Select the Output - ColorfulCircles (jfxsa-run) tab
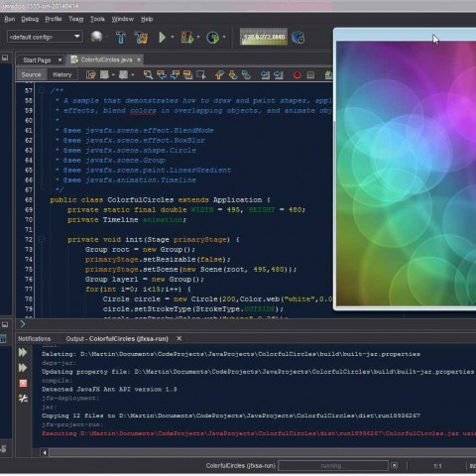Screen dimensions: 476x476 click(117, 339)
